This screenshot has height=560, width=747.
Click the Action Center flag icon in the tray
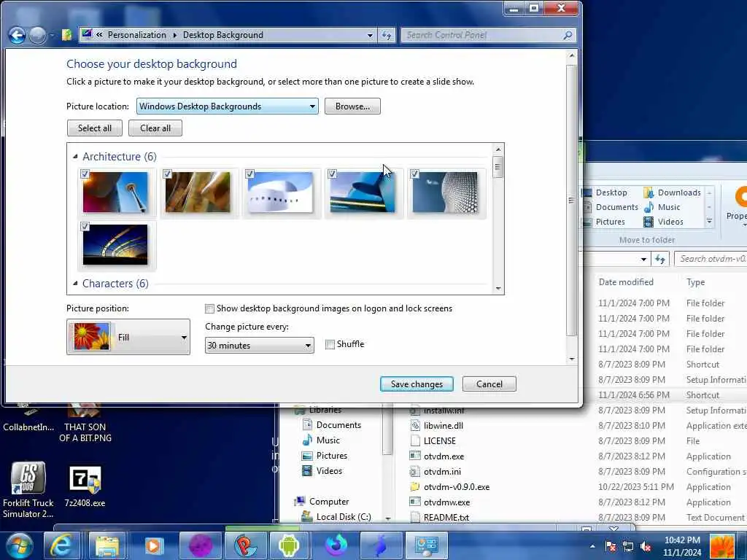[x=611, y=546]
